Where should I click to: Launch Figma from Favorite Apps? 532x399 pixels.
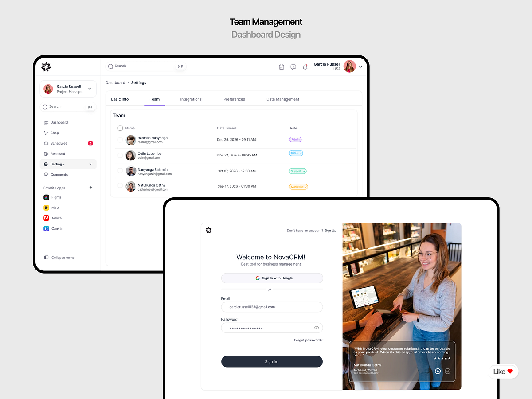coord(47,197)
